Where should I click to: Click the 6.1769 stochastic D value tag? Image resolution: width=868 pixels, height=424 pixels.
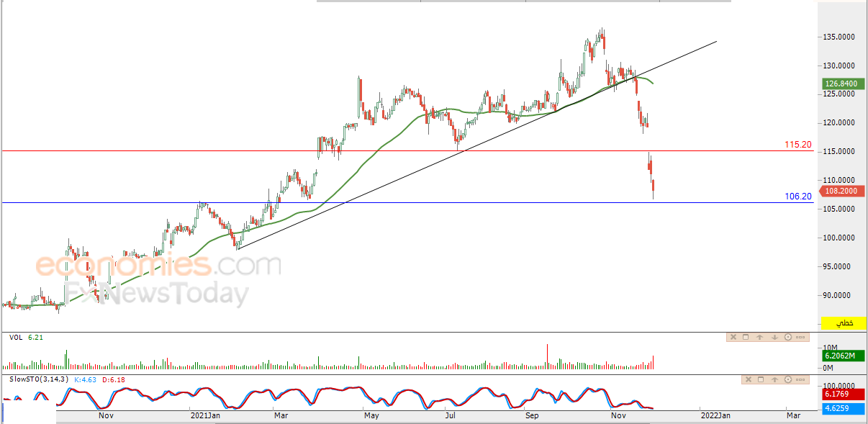point(844,394)
